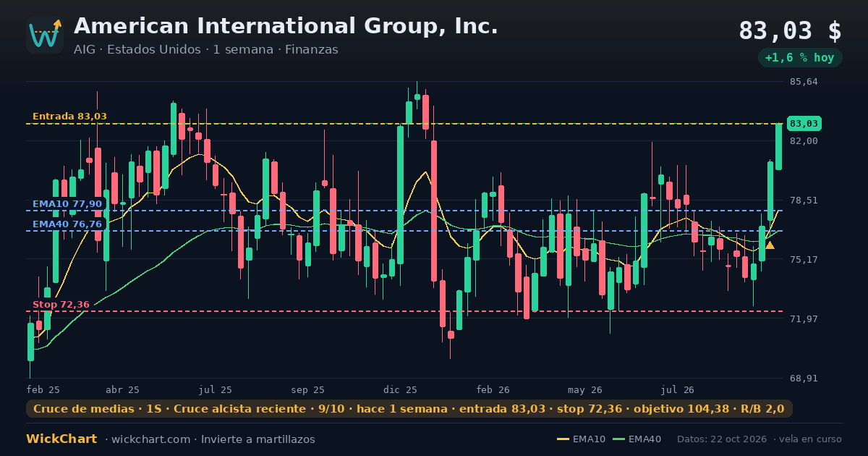Open the WickChart brand name link
Image resolution: width=868 pixels, height=456 pixels.
pyautogui.click(x=61, y=439)
